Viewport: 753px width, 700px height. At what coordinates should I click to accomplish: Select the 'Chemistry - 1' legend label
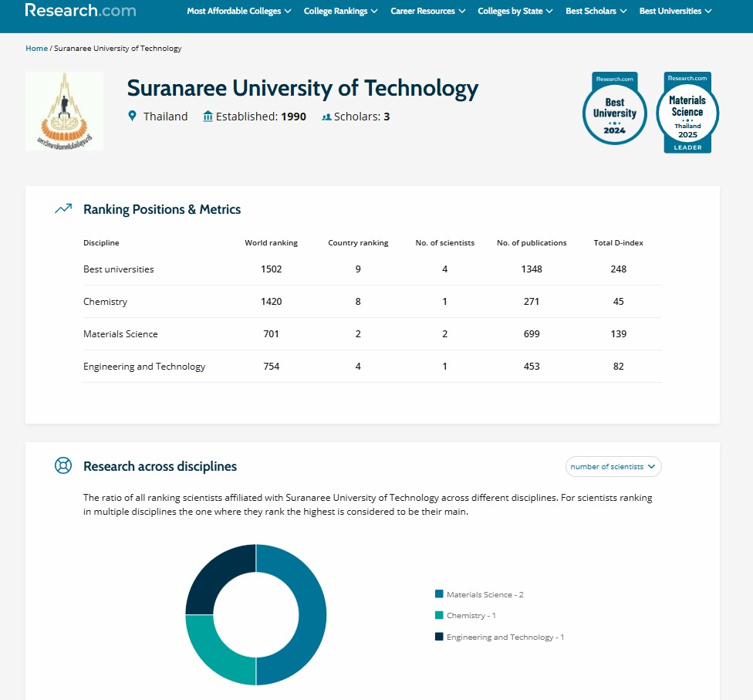click(471, 615)
